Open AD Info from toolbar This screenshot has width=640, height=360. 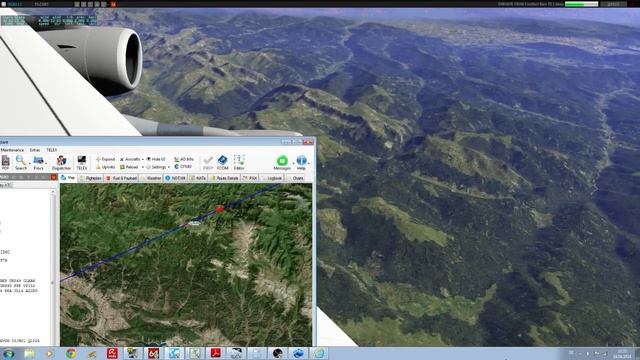184,159
